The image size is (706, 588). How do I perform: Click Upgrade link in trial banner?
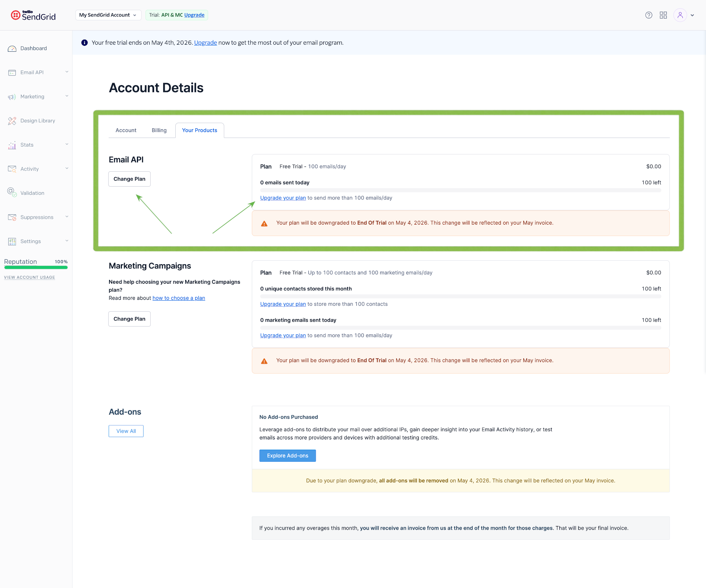[206, 43]
